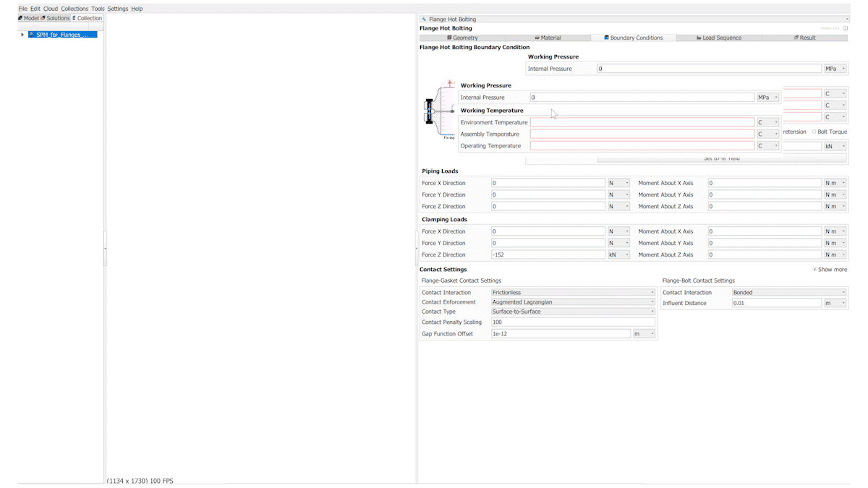Switch to the Load Sequence tab

pyautogui.click(x=718, y=38)
